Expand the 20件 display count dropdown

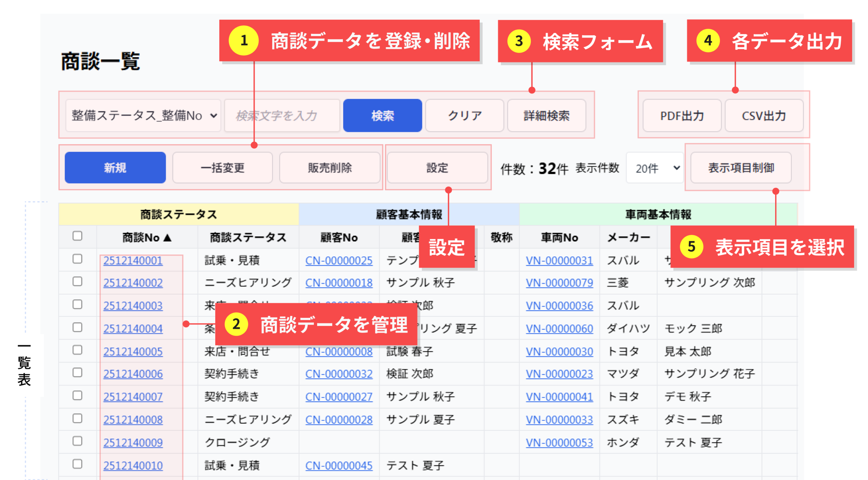coord(654,168)
